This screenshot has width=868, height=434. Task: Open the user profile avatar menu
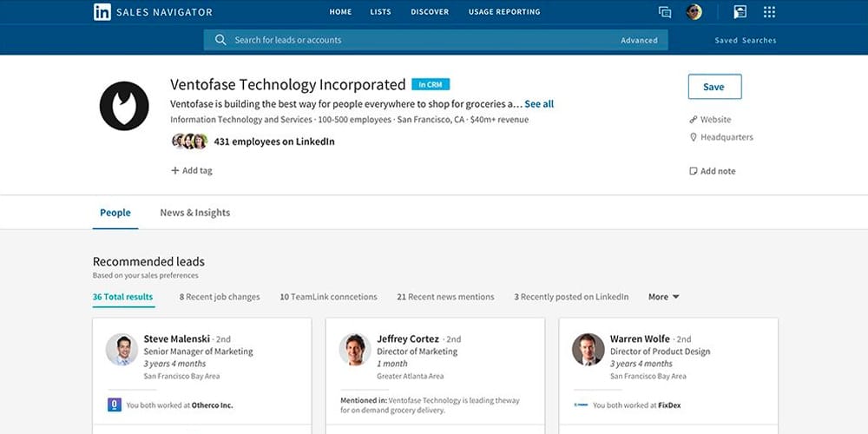point(694,11)
